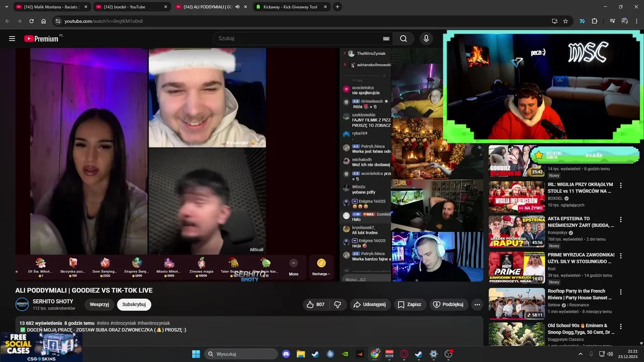Send thanks via Podziękuj button

click(x=448, y=305)
